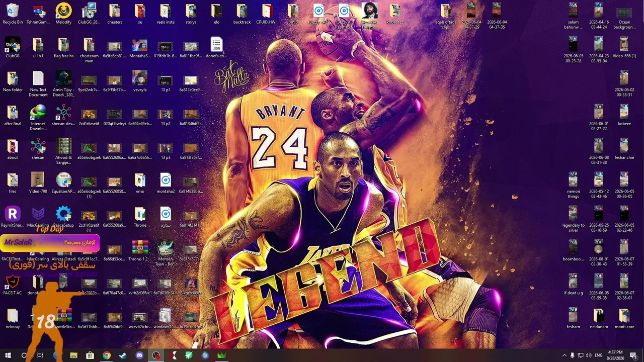Open Microsoft Store from the taskbar

(90, 355)
